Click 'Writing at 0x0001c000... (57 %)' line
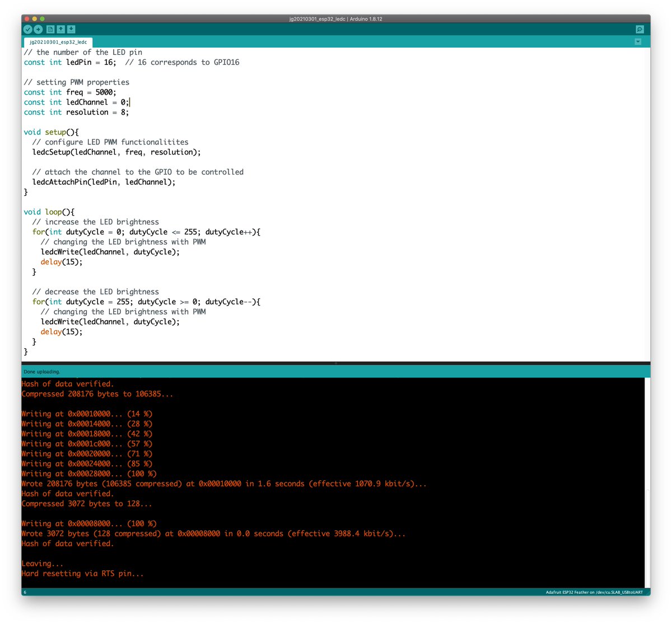 pos(87,444)
